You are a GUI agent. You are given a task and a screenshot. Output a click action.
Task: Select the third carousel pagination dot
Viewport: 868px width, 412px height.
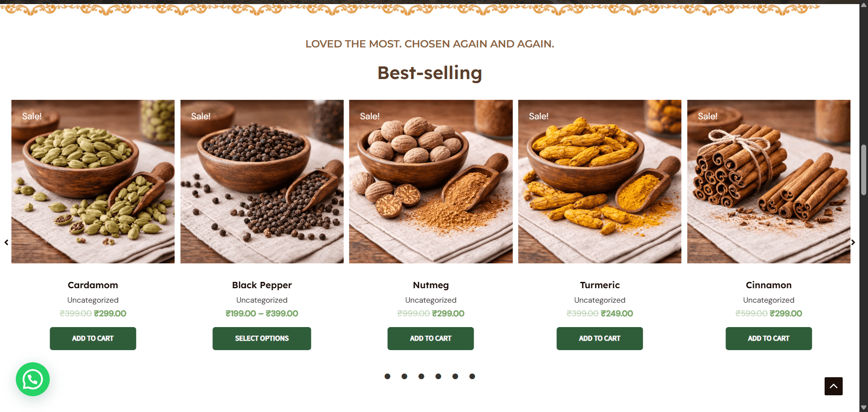[421, 376]
